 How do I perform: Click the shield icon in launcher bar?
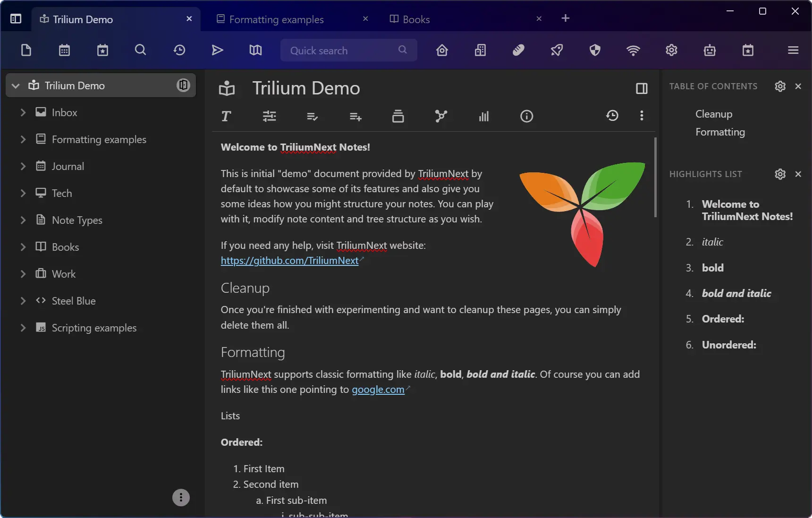(595, 50)
